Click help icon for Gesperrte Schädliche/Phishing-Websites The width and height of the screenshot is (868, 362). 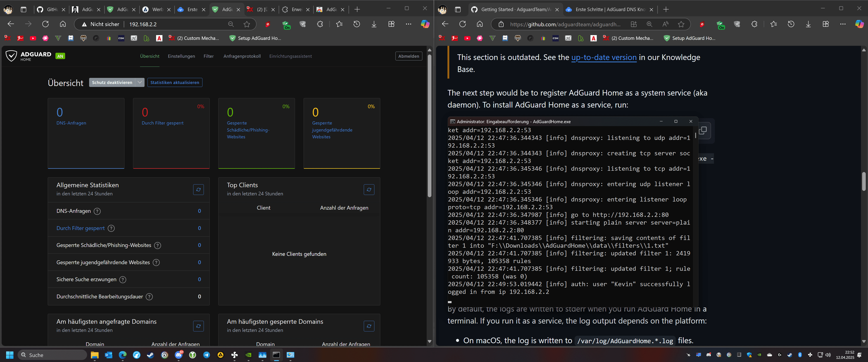pyautogui.click(x=157, y=245)
